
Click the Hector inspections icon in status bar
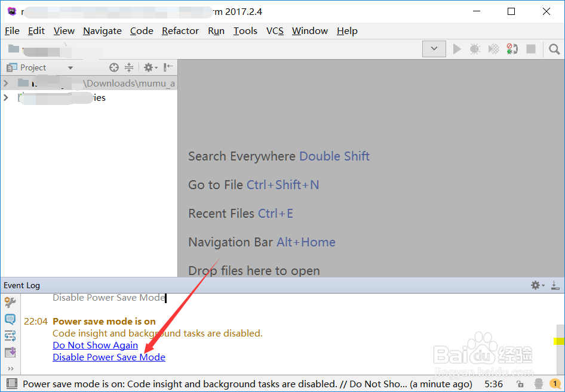[539, 384]
